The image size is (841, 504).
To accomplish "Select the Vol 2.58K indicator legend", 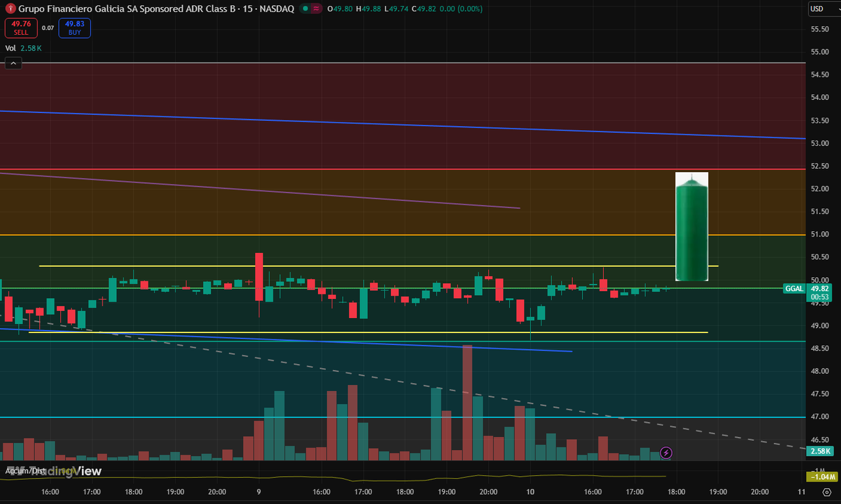I will pyautogui.click(x=24, y=48).
